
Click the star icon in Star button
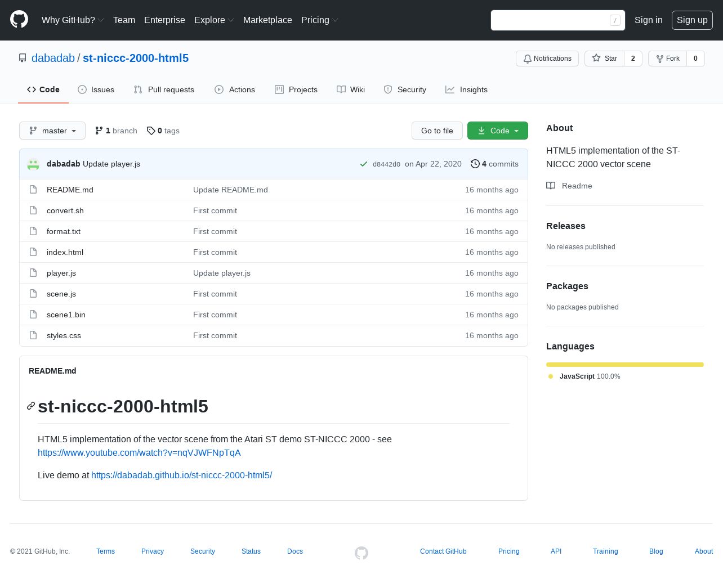click(596, 58)
